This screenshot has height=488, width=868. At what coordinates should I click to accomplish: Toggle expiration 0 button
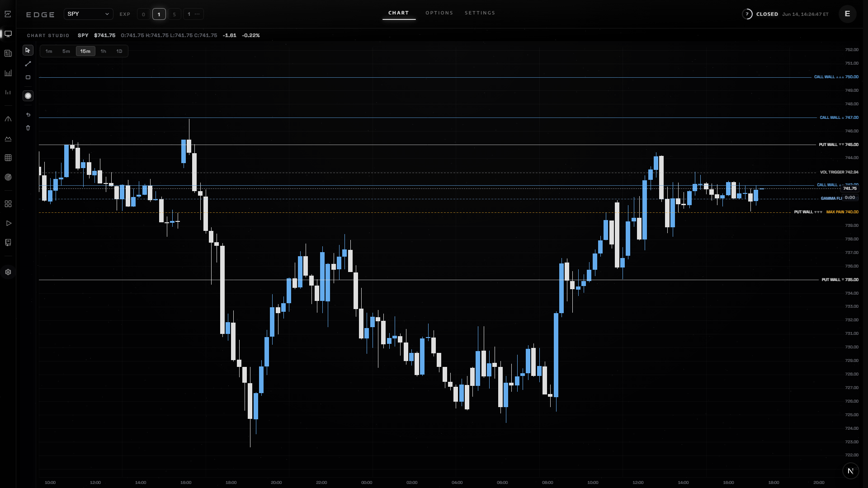144,14
